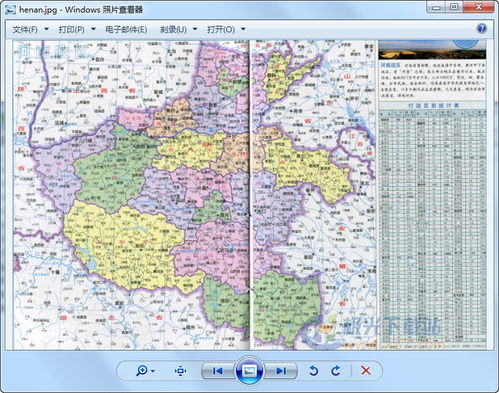Delete the photo with red X icon
This screenshot has width=499, height=393.
[x=366, y=370]
